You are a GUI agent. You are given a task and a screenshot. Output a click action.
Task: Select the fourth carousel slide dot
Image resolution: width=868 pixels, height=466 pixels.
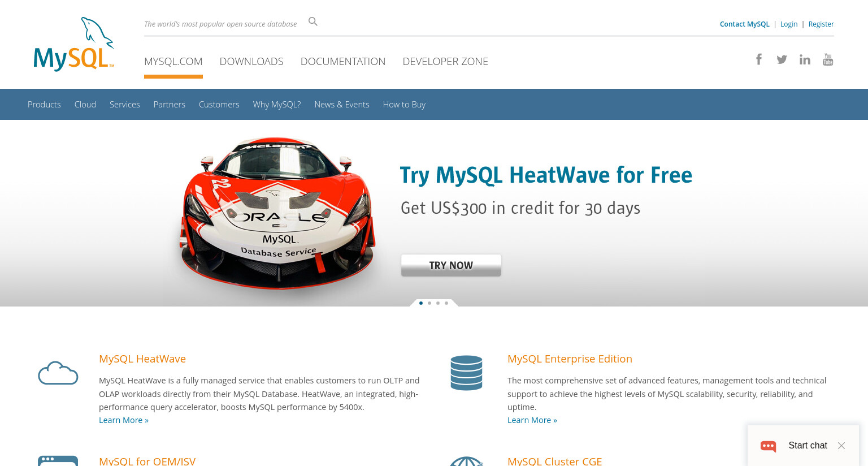pyautogui.click(x=446, y=303)
